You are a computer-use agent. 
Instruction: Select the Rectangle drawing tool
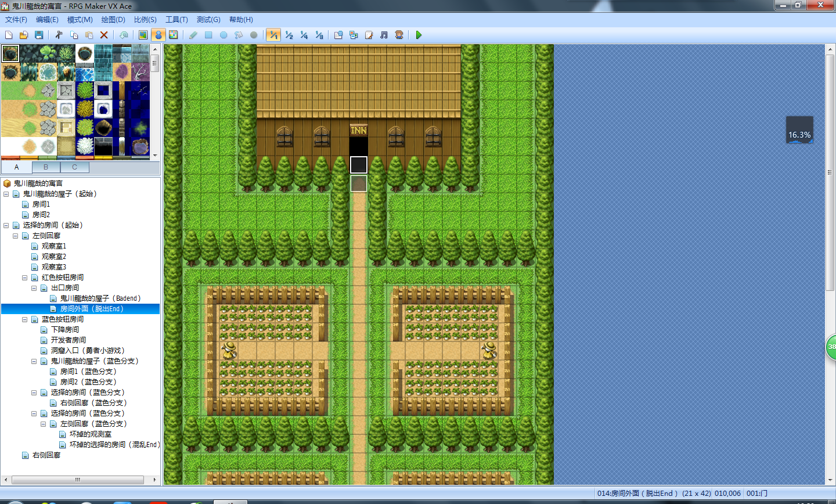[x=208, y=35]
